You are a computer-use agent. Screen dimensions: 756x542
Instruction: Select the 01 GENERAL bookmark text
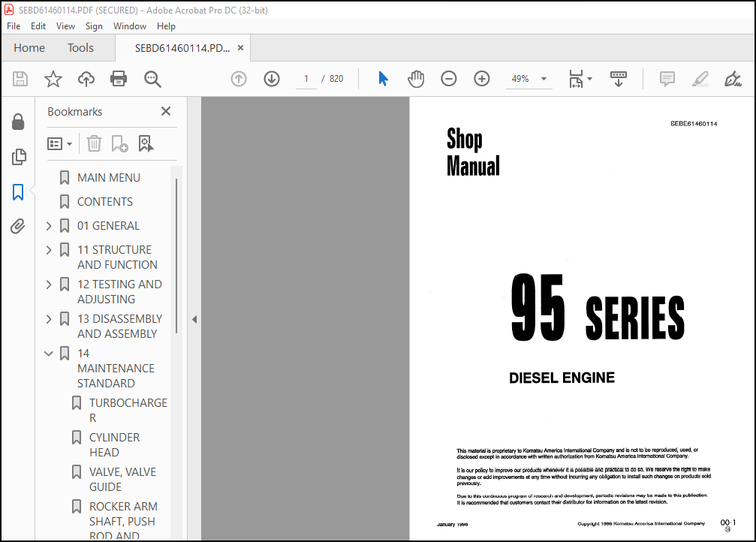(108, 226)
